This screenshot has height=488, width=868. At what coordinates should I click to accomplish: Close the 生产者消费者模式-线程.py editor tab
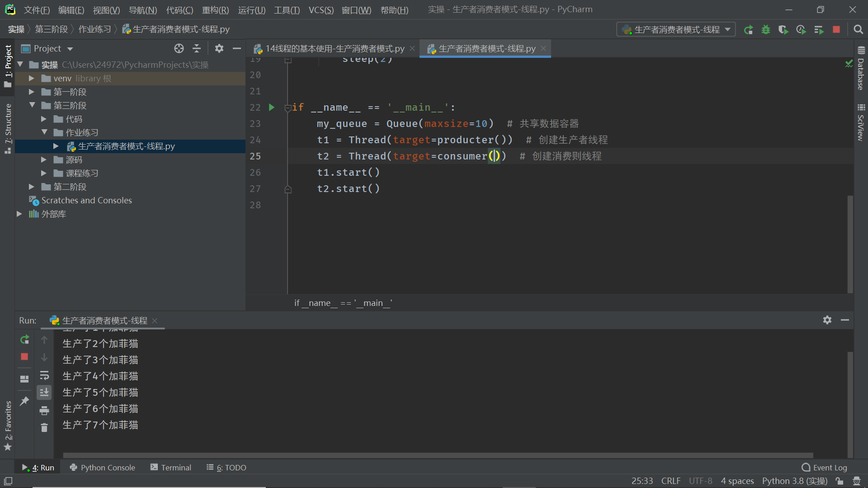coord(543,48)
